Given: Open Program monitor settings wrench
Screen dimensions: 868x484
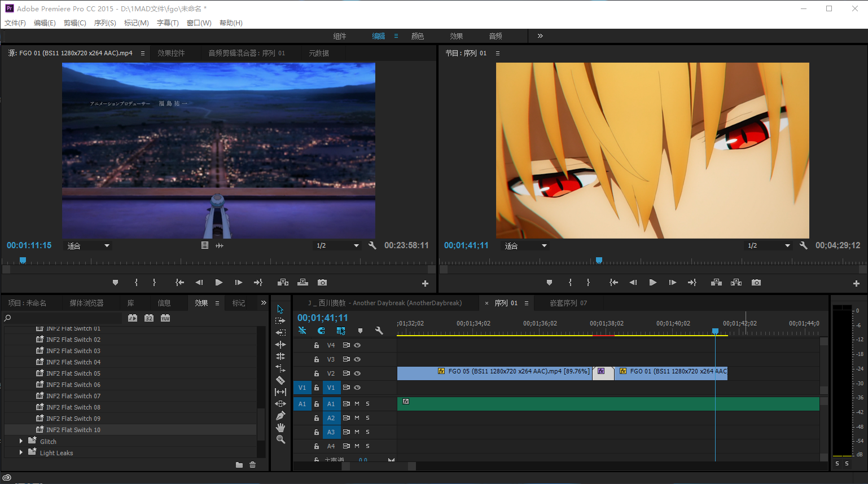Looking at the screenshot, I should (804, 245).
